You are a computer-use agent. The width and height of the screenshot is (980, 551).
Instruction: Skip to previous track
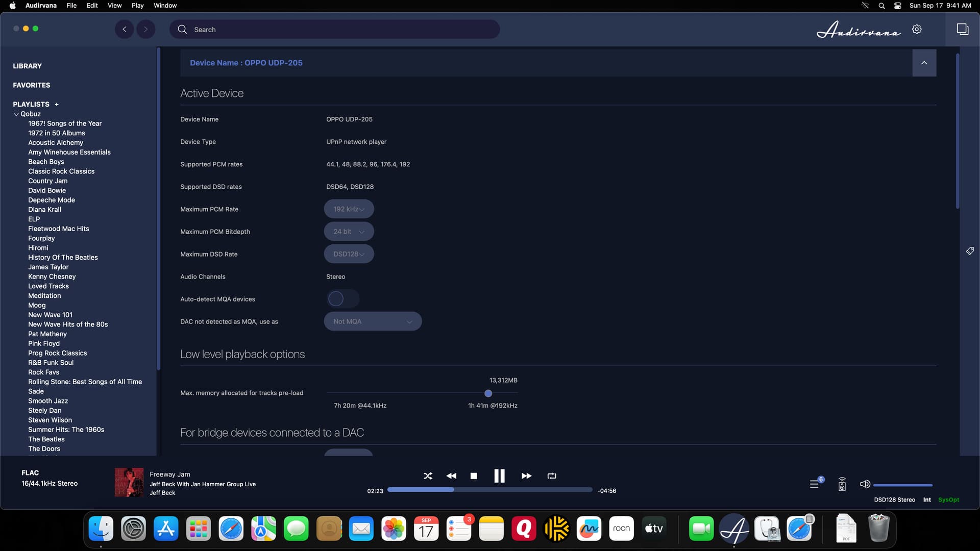point(451,475)
